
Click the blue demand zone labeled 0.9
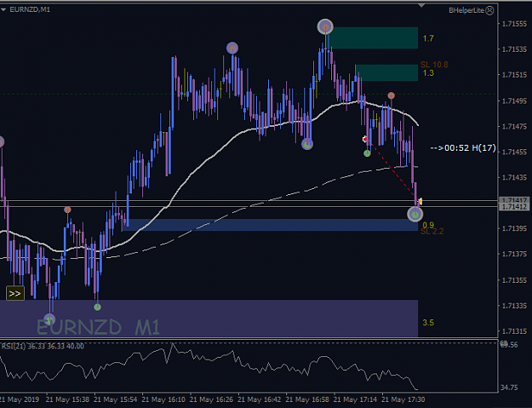pos(271,225)
